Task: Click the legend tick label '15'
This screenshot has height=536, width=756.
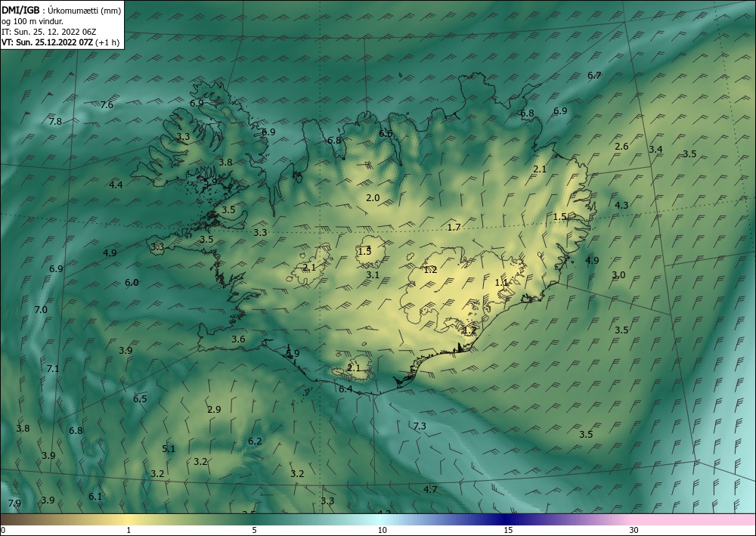Action: pyautogui.click(x=508, y=530)
